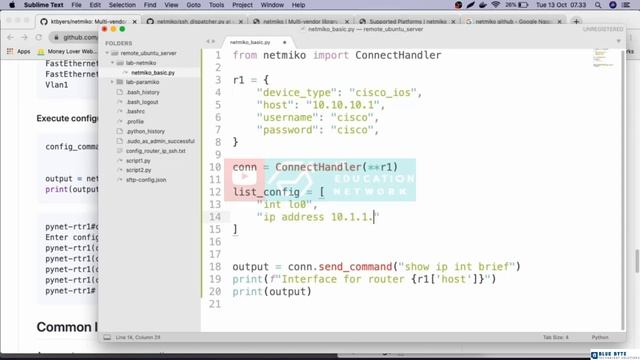Screen dimensions: 640x360
Task: Open the Edit menu
Action: (95, 5)
